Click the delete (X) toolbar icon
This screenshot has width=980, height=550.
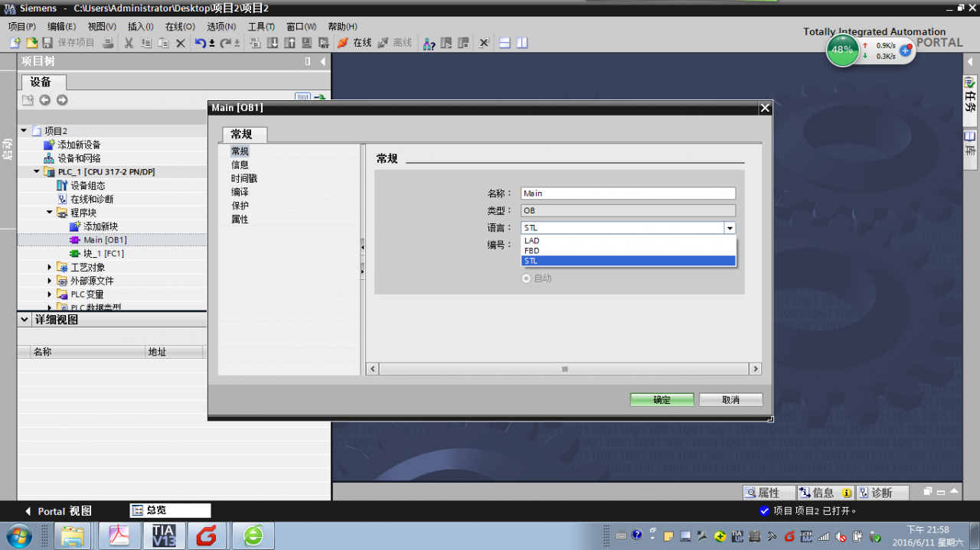181,43
